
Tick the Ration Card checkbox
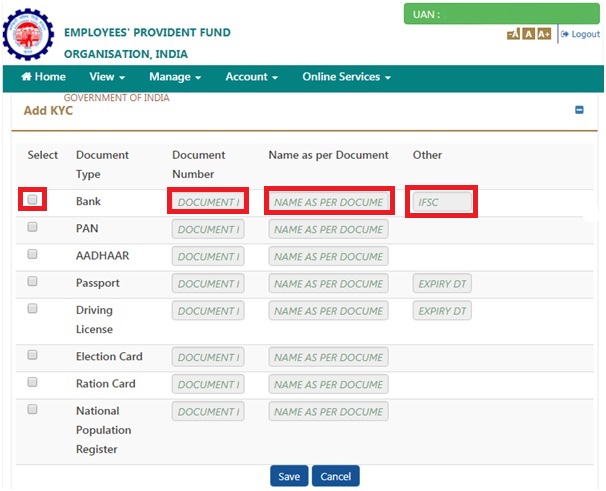pyautogui.click(x=32, y=382)
